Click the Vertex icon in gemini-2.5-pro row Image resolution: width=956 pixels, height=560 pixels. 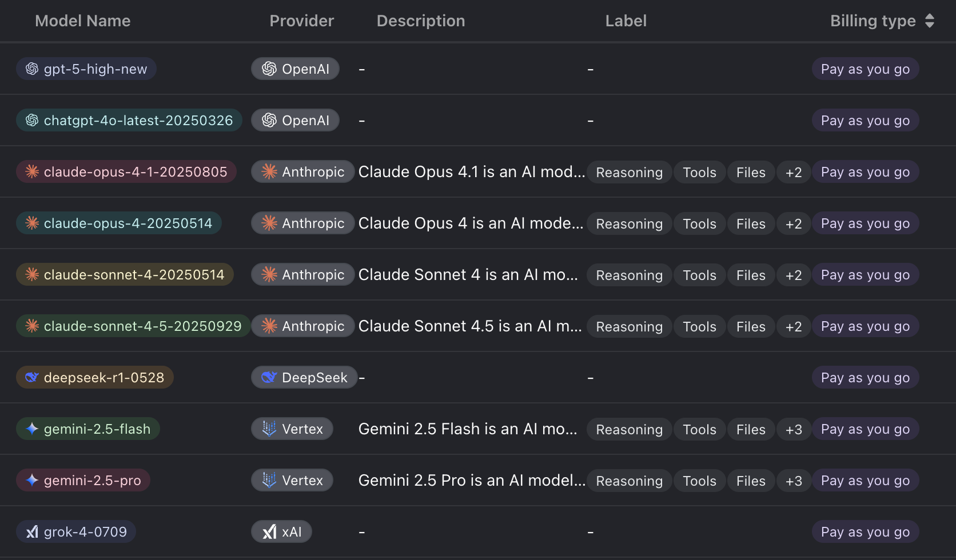pyautogui.click(x=269, y=480)
